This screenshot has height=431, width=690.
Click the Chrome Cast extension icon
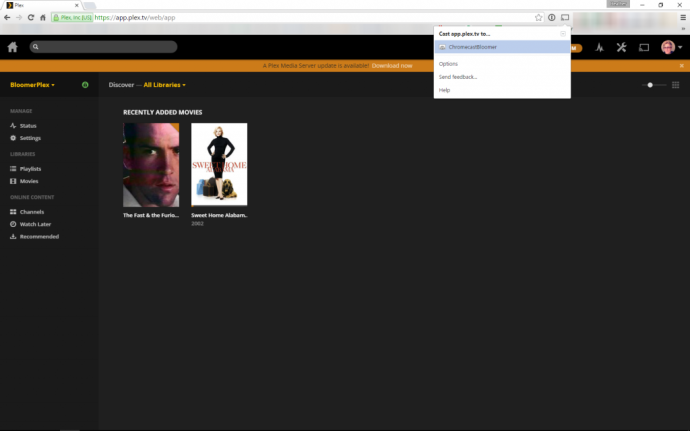pyautogui.click(x=565, y=17)
